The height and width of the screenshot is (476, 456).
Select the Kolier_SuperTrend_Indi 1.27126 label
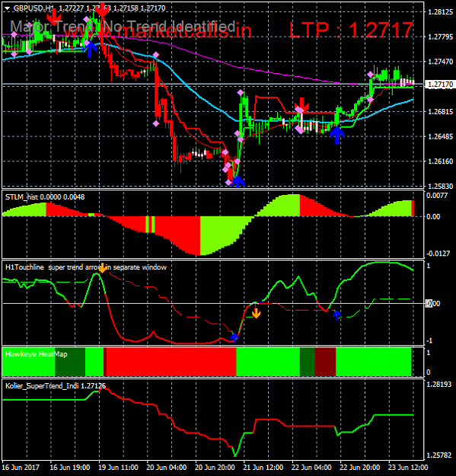pyautogui.click(x=56, y=386)
